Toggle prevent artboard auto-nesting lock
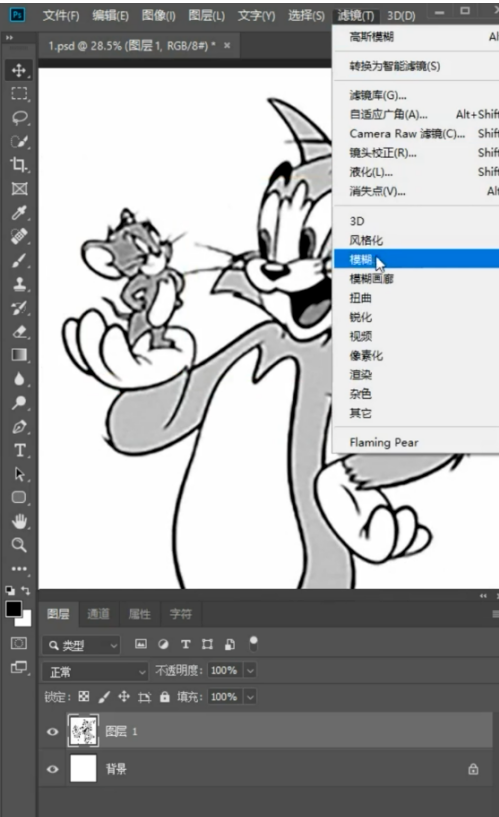Viewport: 499px width, 817px height. pos(144,697)
